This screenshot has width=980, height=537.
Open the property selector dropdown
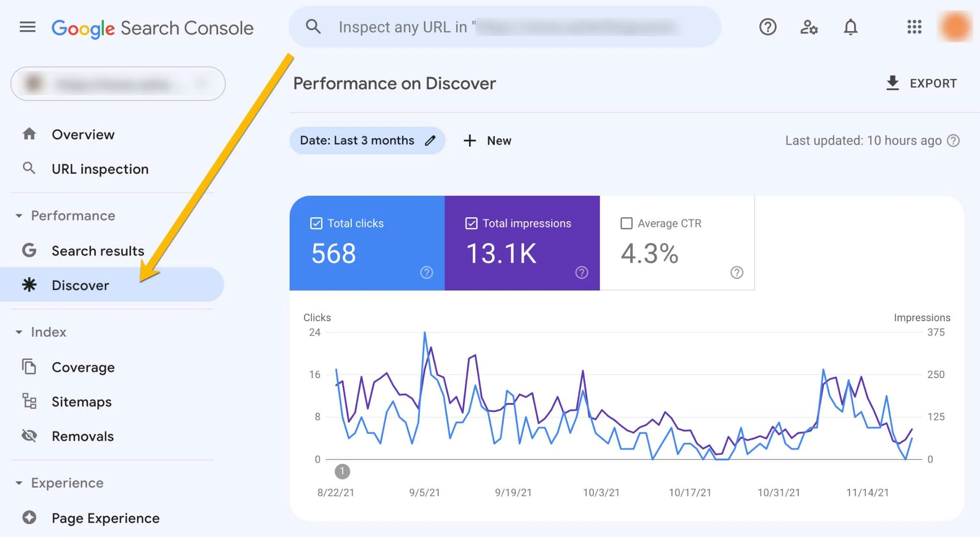tap(118, 84)
